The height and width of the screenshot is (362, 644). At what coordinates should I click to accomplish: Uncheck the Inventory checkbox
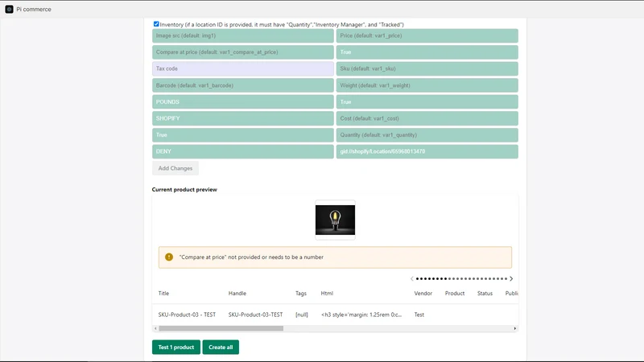[x=156, y=24]
